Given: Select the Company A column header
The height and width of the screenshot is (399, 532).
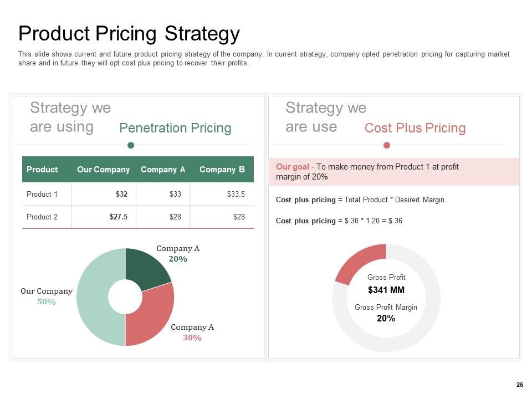Looking at the screenshot, I should [163, 170].
